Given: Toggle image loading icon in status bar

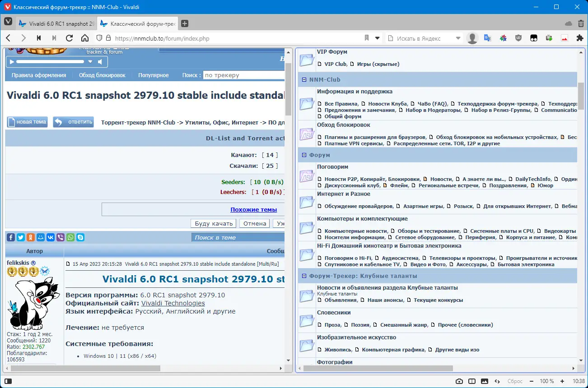Looking at the screenshot, I should [485, 381].
